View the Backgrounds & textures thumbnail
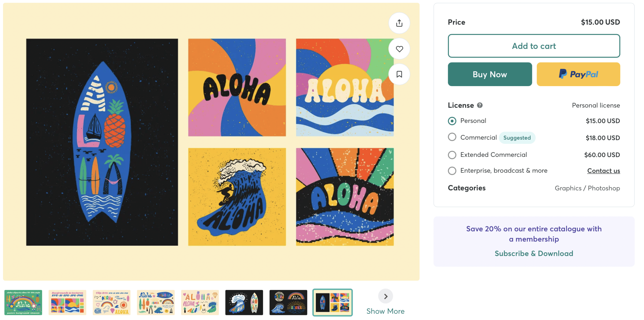The width and height of the screenshot is (644, 320). (x=67, y=302)
